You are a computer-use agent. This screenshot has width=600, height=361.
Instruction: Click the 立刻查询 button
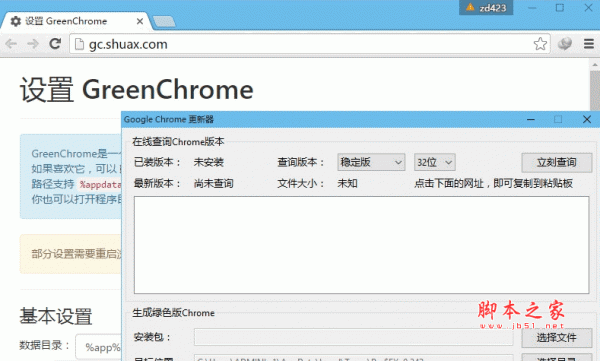556,162
